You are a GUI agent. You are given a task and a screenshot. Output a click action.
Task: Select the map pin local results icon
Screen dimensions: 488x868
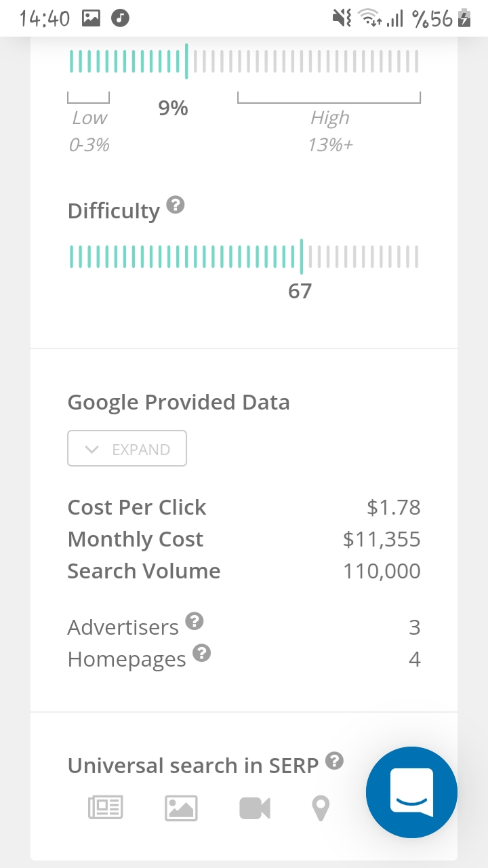pos(320,808)
